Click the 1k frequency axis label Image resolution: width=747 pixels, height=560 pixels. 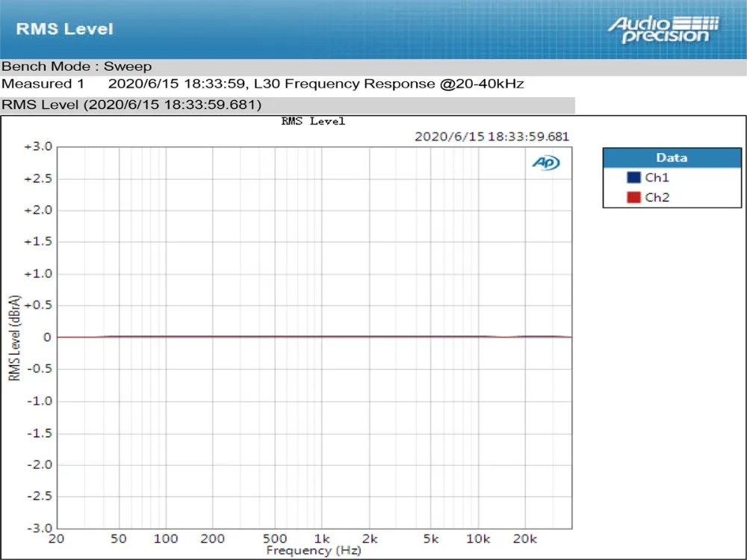322,539
